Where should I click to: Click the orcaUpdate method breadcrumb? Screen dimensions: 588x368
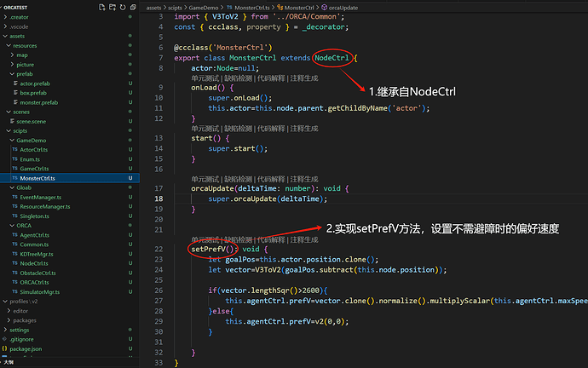pos(343,8)
